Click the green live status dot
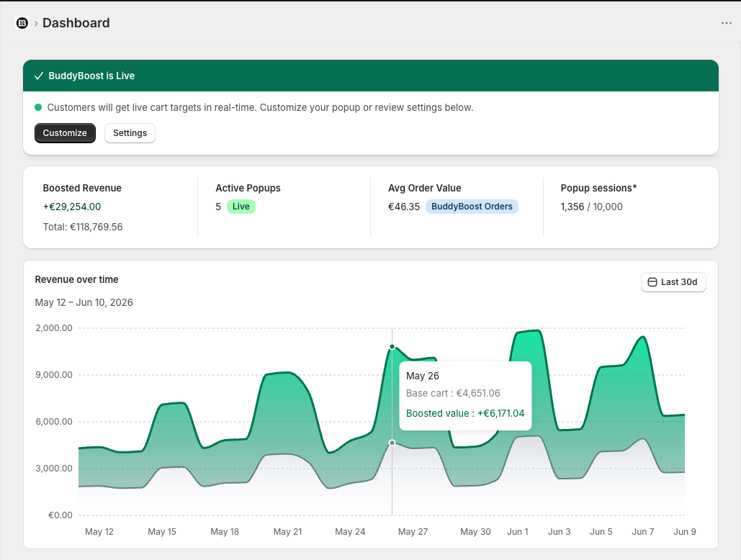Viewport: 741px width, 560px height. coord(38,107)
